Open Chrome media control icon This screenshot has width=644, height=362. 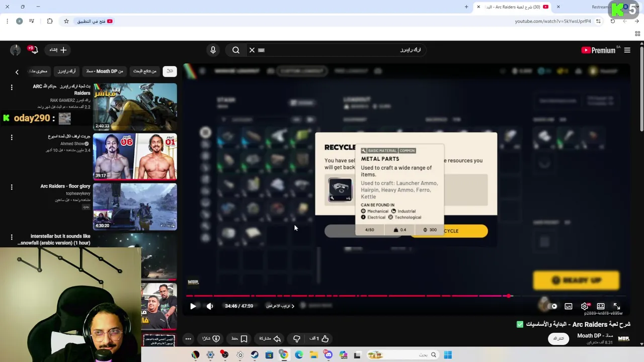(32, 21)
